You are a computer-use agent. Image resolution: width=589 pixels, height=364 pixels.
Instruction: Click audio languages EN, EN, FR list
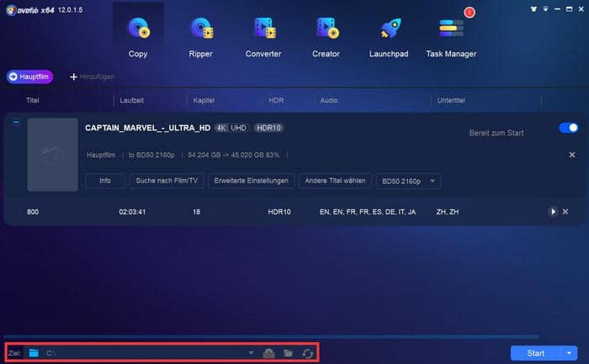pyautogui.click(x=368, y=212)
